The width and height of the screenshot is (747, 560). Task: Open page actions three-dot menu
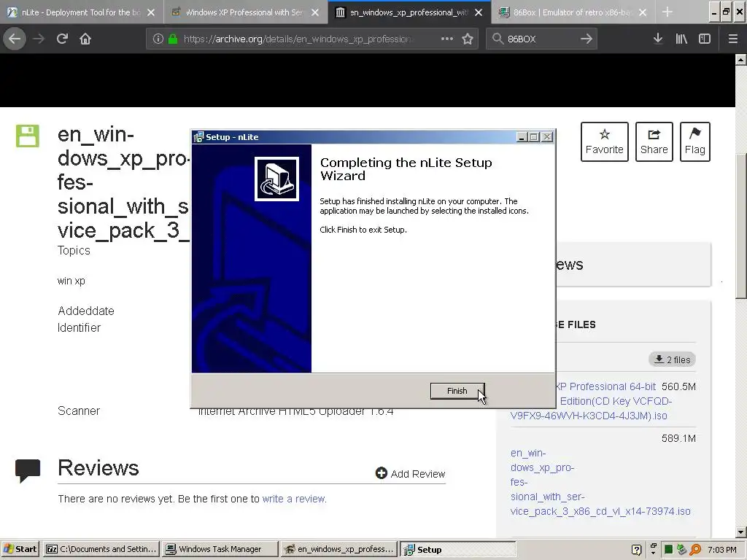tap(447, 39)
